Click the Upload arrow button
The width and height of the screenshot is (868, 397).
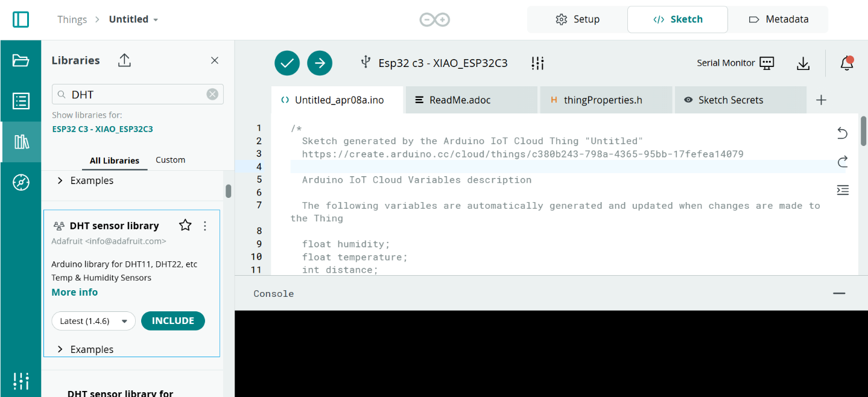320,63
